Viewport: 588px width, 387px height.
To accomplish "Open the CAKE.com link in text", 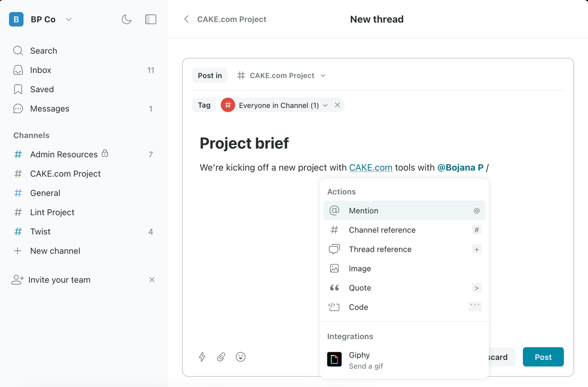I will (371, 168).
